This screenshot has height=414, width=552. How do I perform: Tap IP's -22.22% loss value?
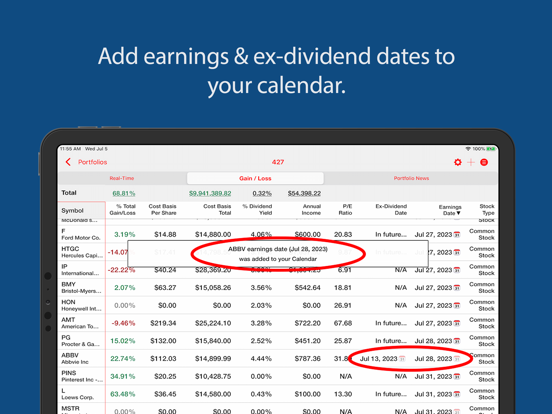point(121,270)
